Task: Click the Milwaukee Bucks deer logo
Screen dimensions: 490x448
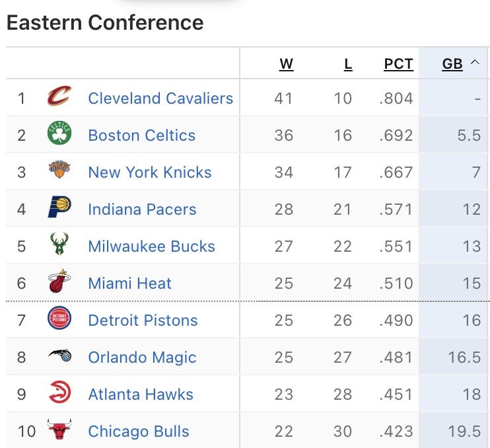Action: [x=59, y=244]
